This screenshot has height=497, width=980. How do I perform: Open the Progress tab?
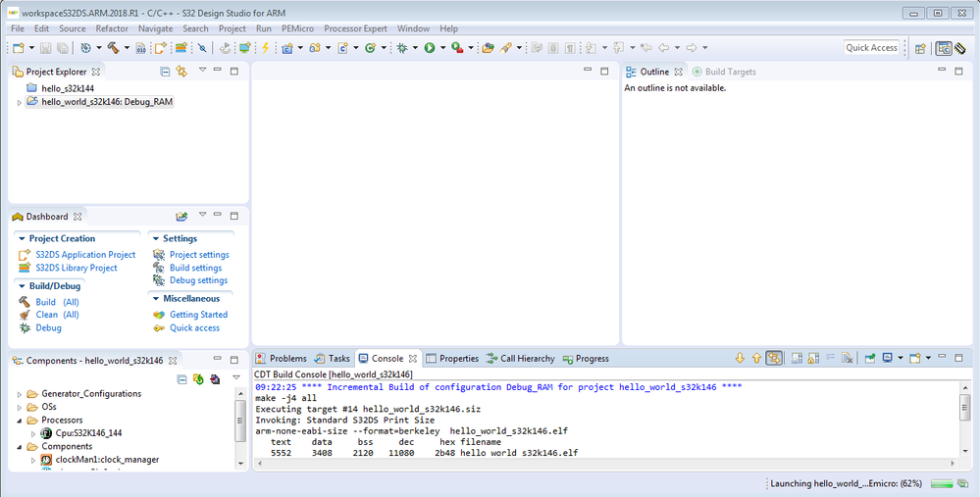[x=586, y=359]
